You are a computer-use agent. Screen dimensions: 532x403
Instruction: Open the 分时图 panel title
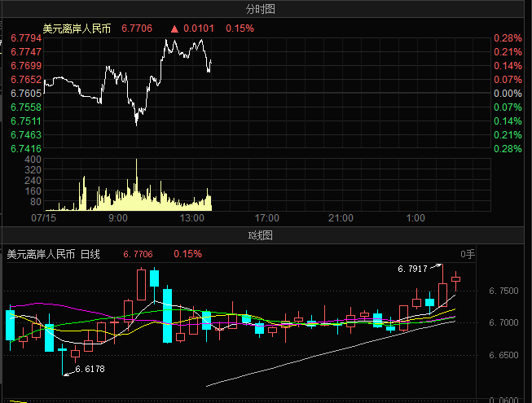[x=266, y=9]
